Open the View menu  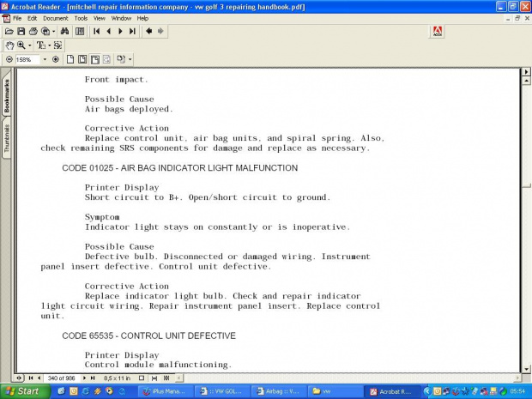coord(99,18)
